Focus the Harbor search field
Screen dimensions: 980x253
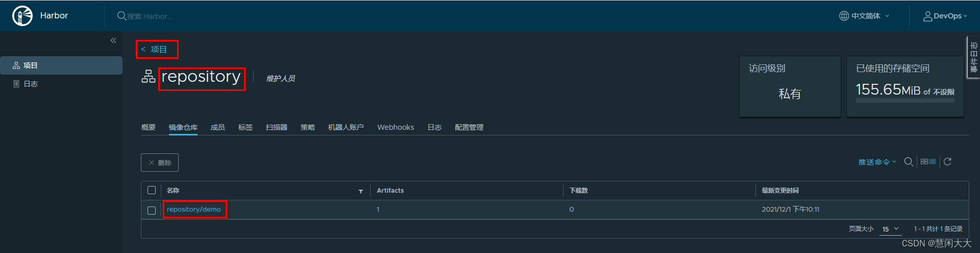point(150,16)
